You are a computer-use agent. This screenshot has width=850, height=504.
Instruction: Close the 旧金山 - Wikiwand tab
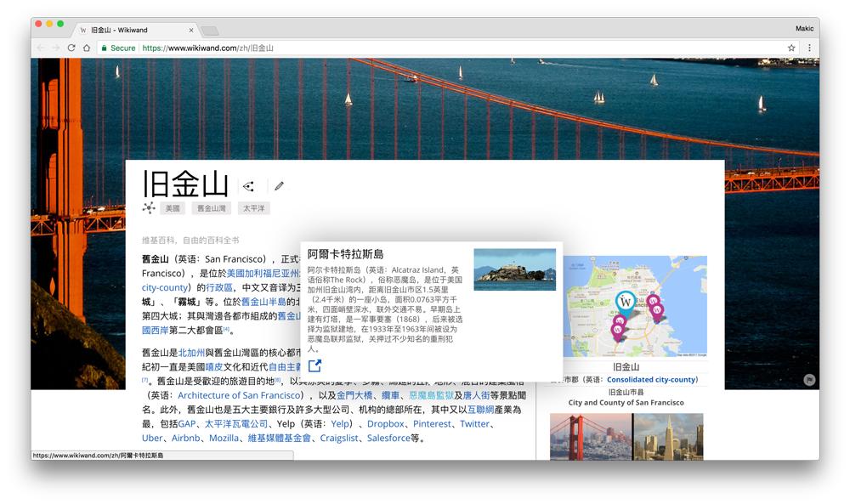coord(190,31)
